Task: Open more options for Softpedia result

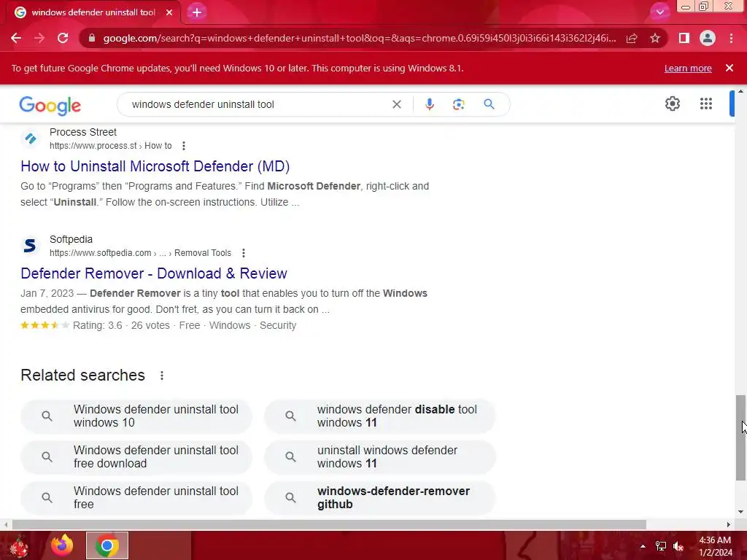Action: [244, 253]
